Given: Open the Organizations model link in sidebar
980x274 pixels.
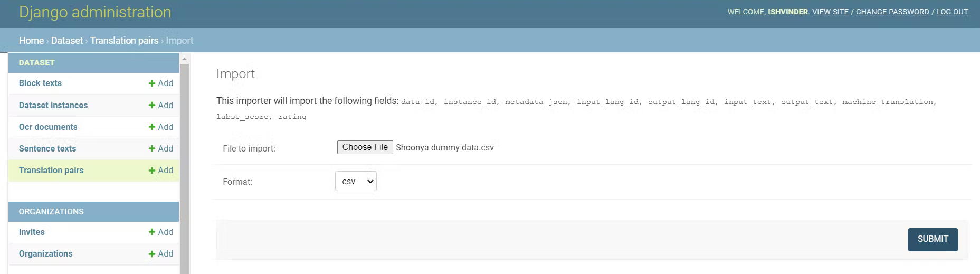Looking at the screenshot, I should [46, 254].
